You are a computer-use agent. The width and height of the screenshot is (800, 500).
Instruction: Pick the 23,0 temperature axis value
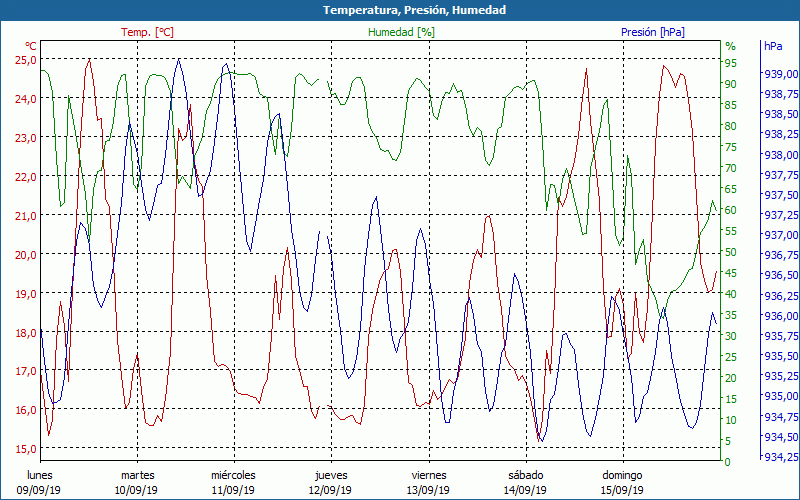pyautogui.click(x=27, y=138)
